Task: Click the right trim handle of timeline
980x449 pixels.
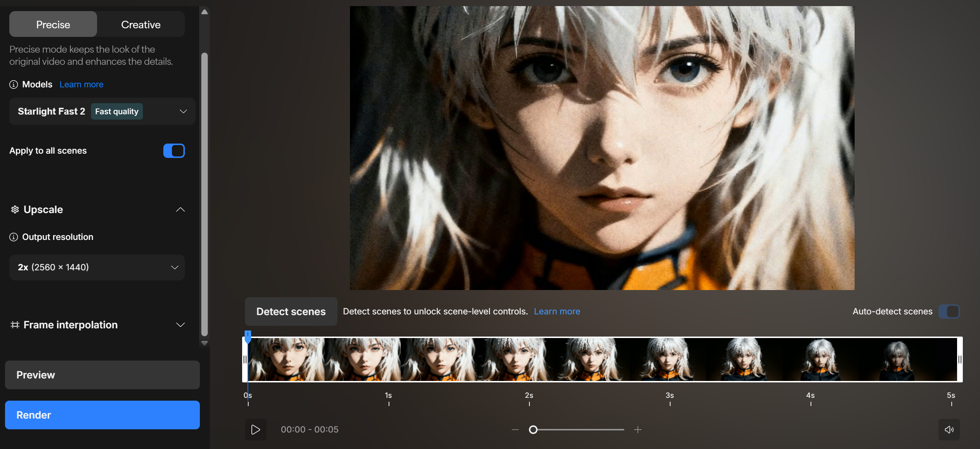Action: click(960, 359)
